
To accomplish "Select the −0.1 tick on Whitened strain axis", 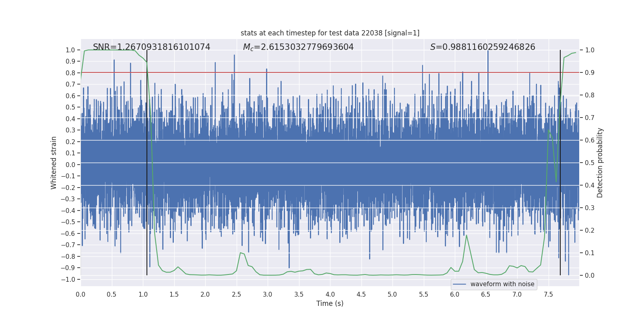I will 68,176.
